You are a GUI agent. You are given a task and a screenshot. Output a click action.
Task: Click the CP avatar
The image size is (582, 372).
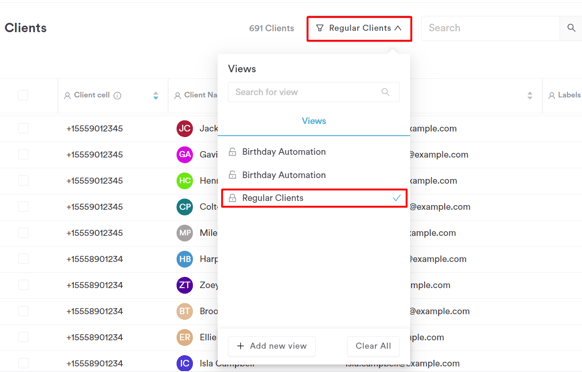[184, 207]
